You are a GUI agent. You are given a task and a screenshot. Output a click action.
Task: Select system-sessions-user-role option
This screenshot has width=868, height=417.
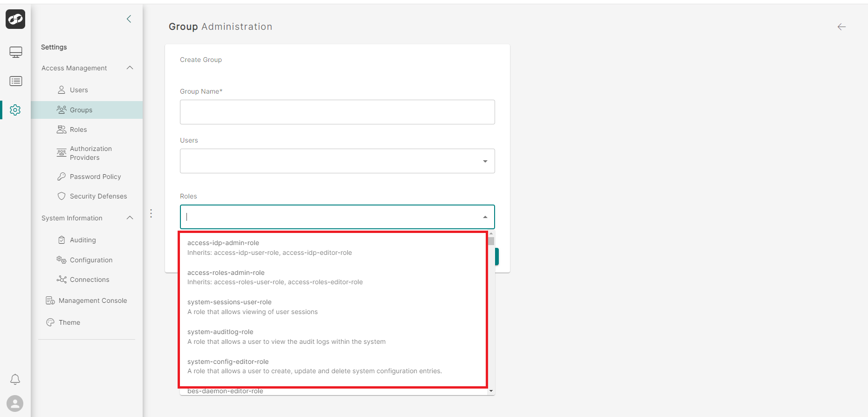point(334,307)
